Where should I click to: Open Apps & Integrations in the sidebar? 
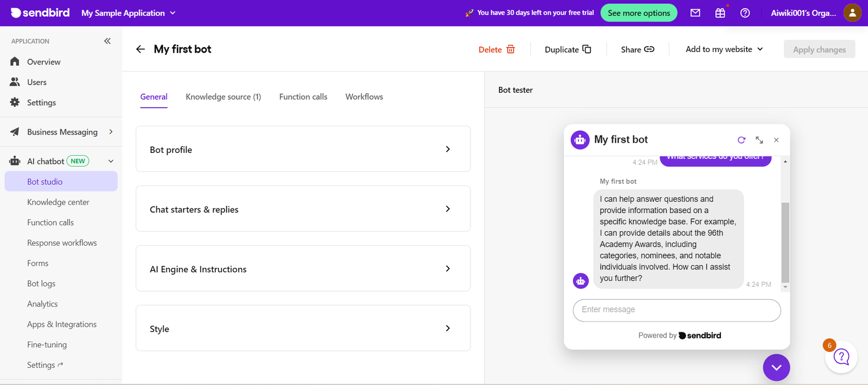(61, 324)
